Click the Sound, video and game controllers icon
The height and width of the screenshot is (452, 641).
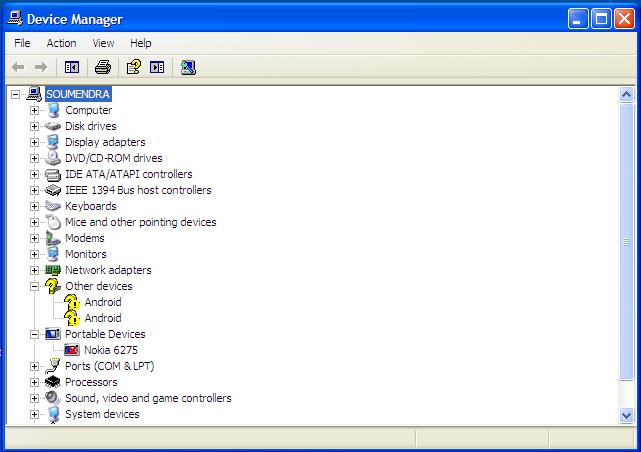click(x=53, y=398)
